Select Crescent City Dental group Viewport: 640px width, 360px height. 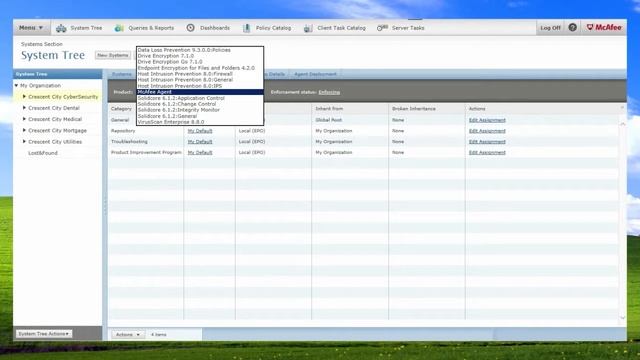point(54,108)
